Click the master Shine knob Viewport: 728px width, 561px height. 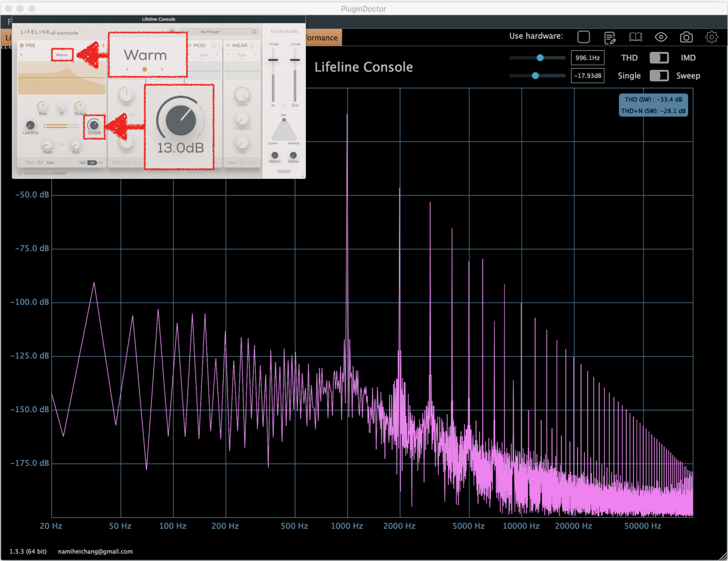point(293,155)
